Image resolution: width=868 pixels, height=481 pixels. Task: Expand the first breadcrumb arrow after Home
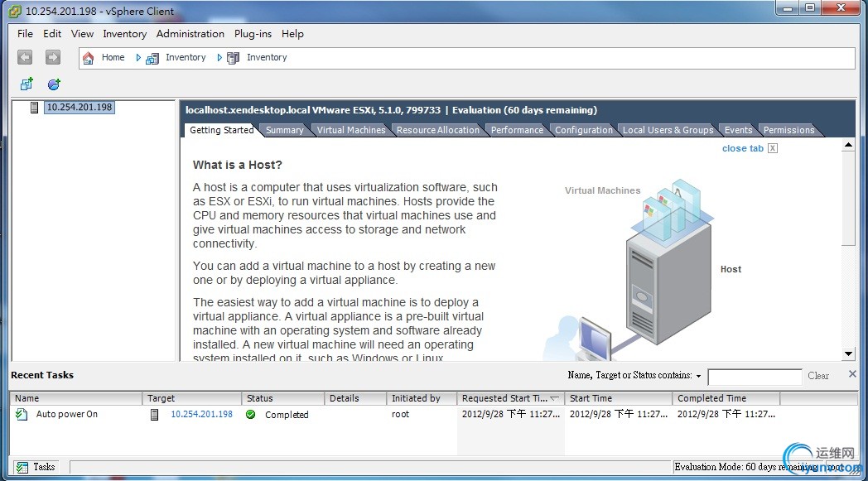click(x=138, y=58)
